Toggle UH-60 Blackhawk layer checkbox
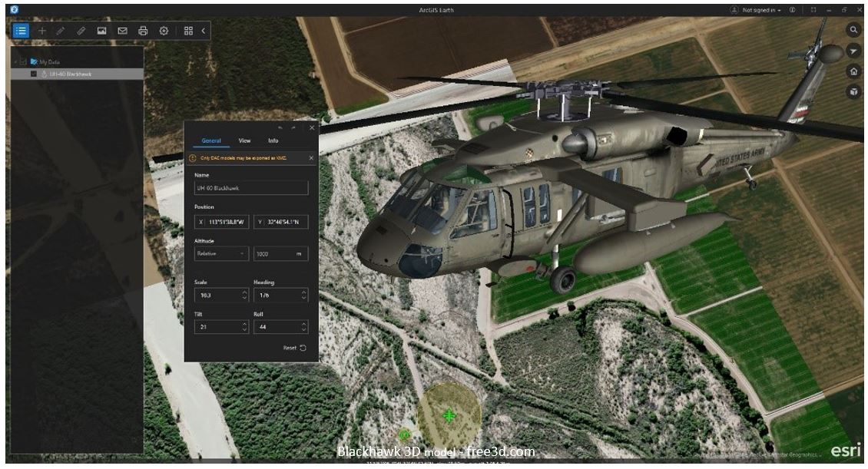 (34, 74)
